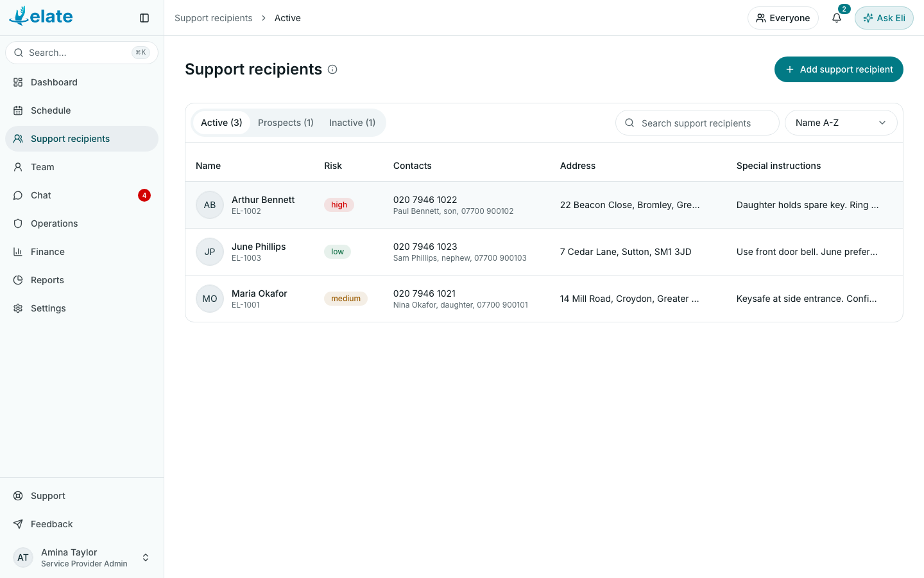
Task: Click Search support recipients field
Action: tap(697, 123)
